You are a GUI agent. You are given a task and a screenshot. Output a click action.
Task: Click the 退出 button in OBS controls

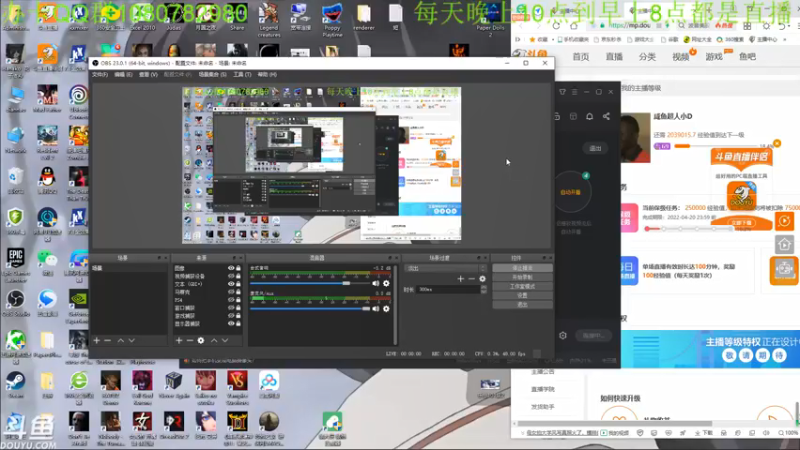522,305
